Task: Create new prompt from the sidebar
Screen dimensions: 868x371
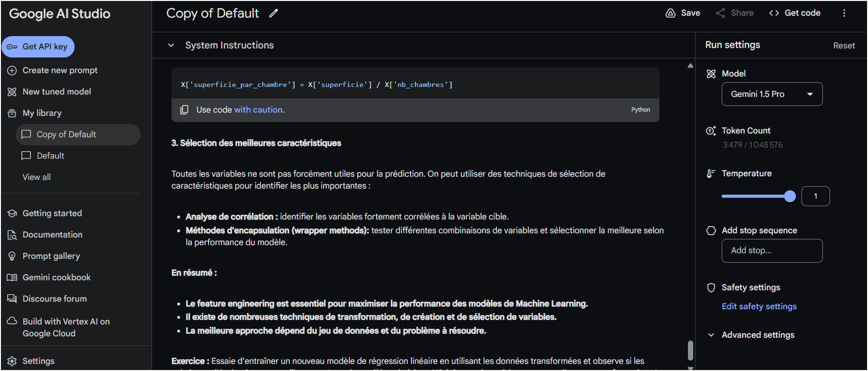Action: pyautogui.click(x=60, y=70)
